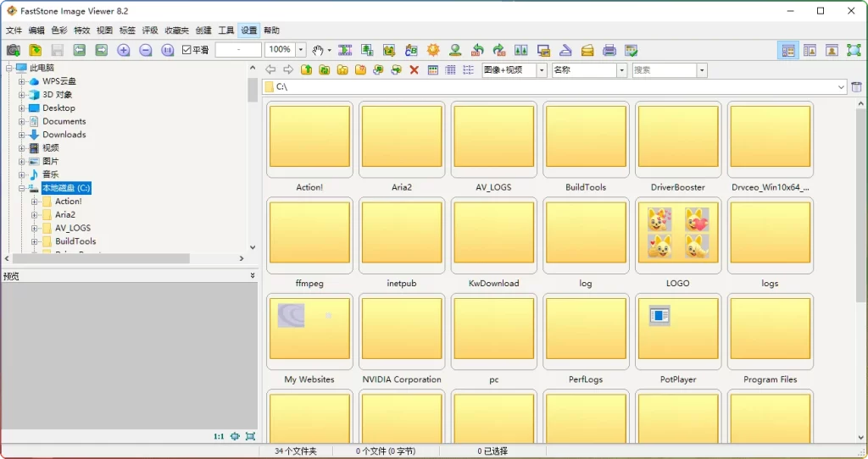Image resolution: width=868 pixels, height=459 pixels.
Task: Collapse the 本地磁盘 (C:) tree node
Action: (21, 188)
